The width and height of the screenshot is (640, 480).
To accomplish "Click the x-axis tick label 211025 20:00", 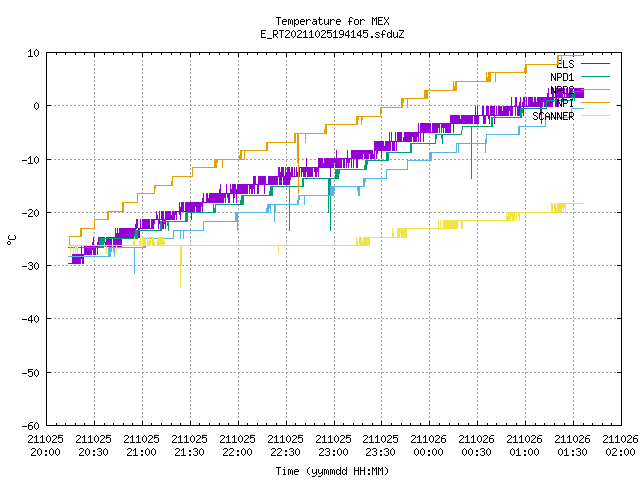I will [46, 445].
